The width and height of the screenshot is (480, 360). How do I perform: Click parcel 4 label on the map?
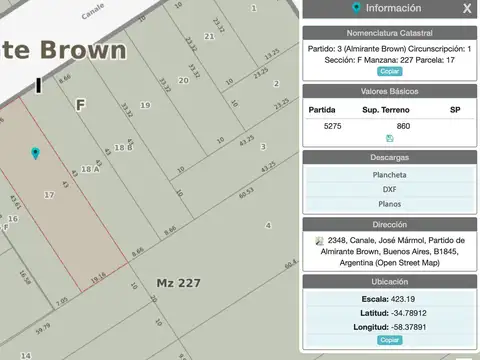pos(268,226)
